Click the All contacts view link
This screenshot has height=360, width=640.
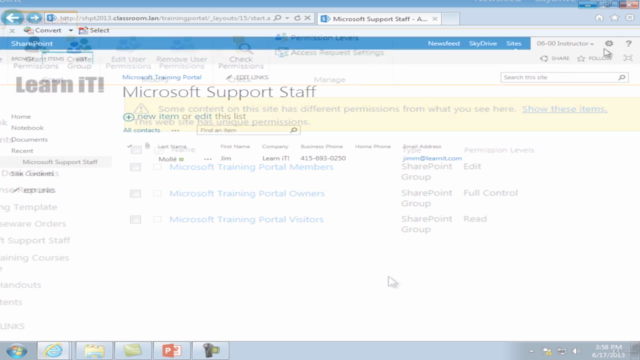pos(142,130)
